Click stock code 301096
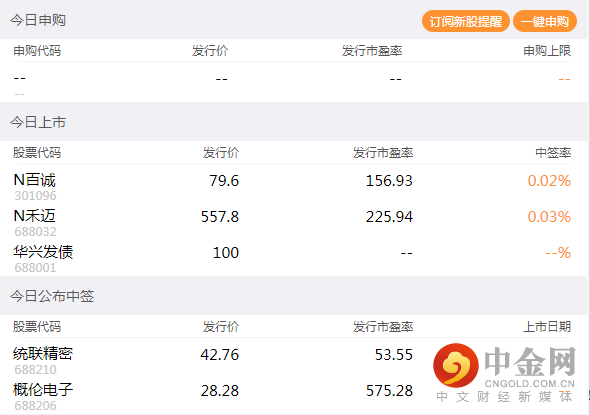Image resolution: width=590 pixels, height=415 pixels. [x=35, y=196]
